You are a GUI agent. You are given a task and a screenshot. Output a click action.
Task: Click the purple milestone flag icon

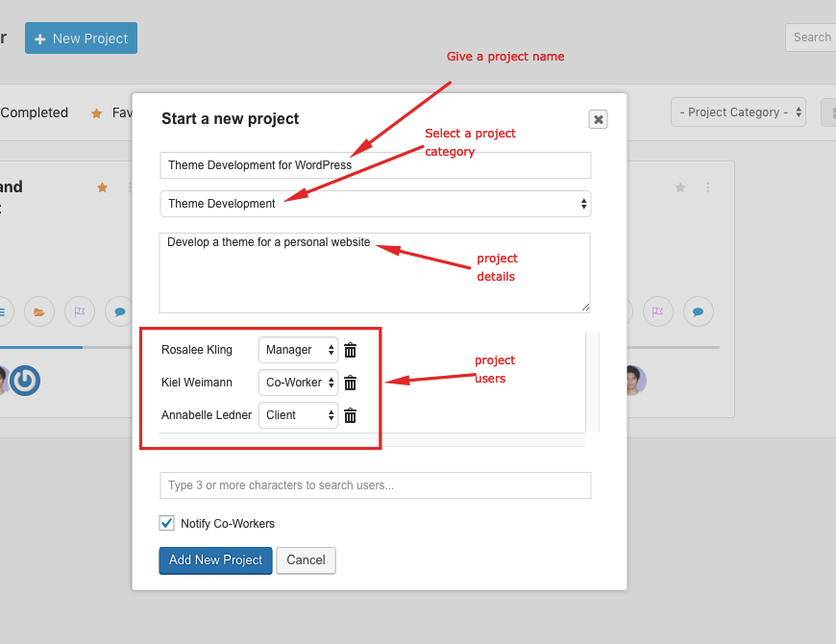tap(79, 311)
